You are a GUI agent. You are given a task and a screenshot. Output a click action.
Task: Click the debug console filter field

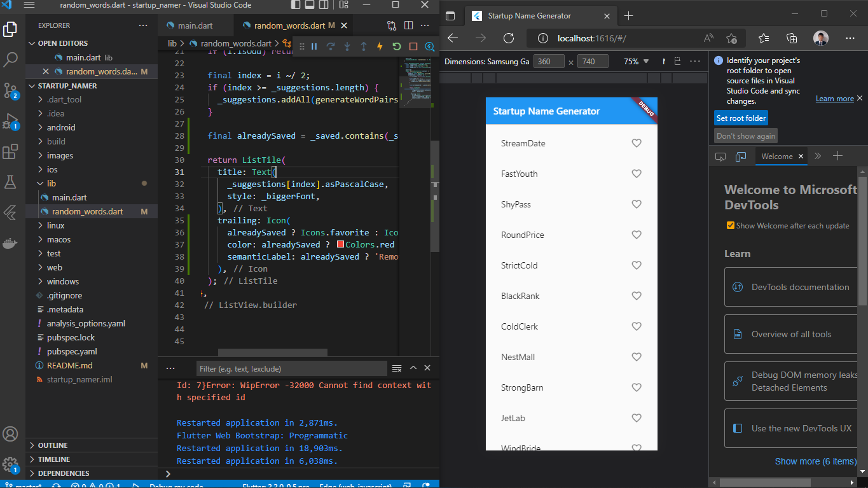pos(291,368)
